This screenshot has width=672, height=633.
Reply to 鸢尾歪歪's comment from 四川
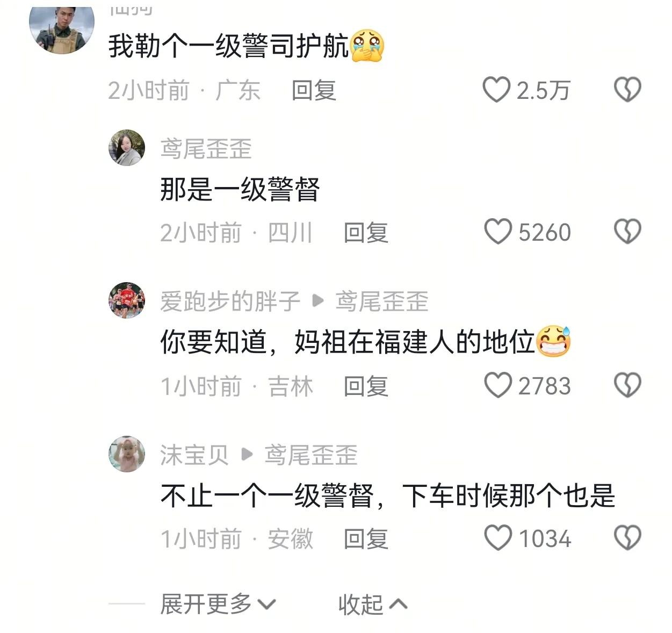(366, 233)
